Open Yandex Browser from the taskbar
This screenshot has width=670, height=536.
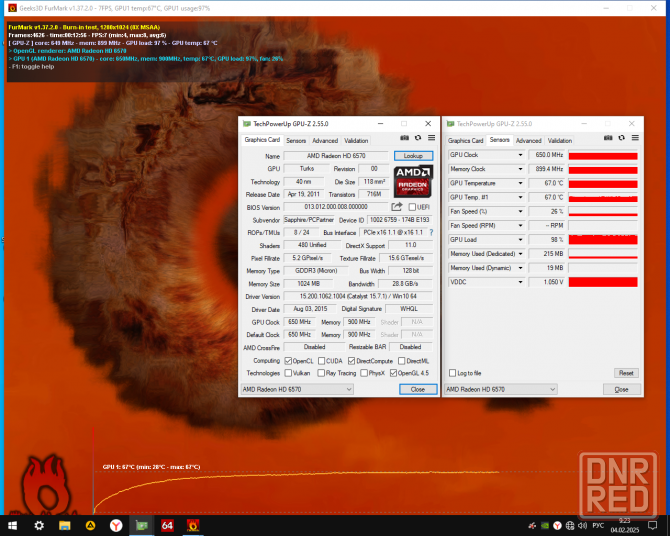click(116, 525)
